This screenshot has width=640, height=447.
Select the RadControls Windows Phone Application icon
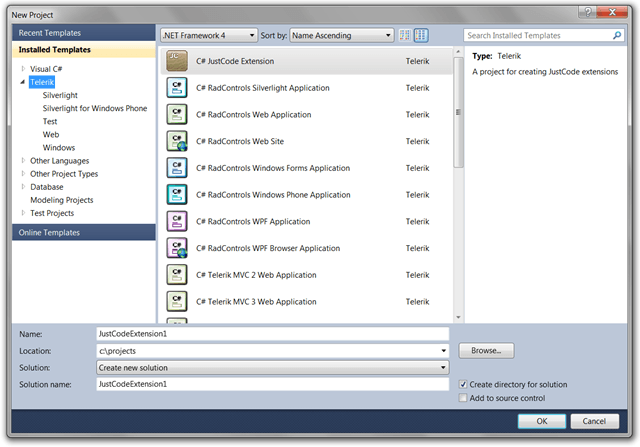177,195
